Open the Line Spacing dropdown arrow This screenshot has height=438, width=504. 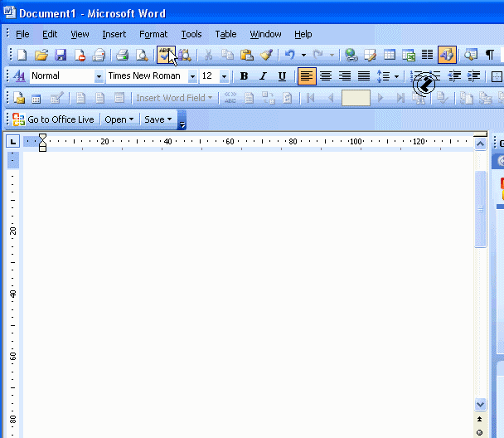coord(396,76)
